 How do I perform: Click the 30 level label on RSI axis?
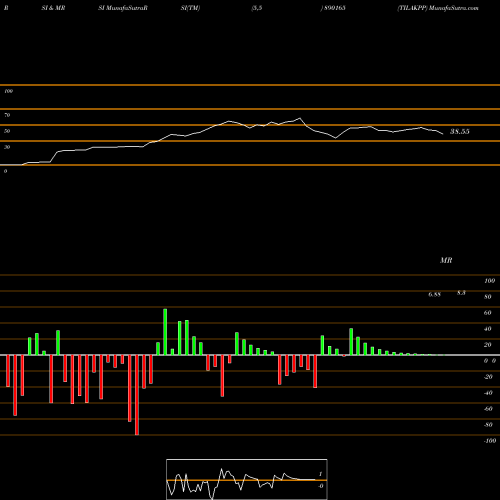tap(7, 147)
